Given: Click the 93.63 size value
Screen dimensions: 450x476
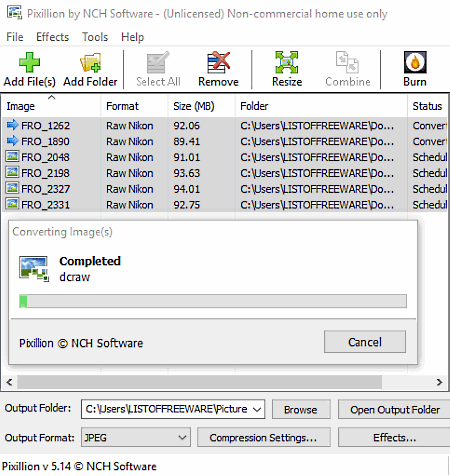Looking at the screenshot, I should [186, 173].
